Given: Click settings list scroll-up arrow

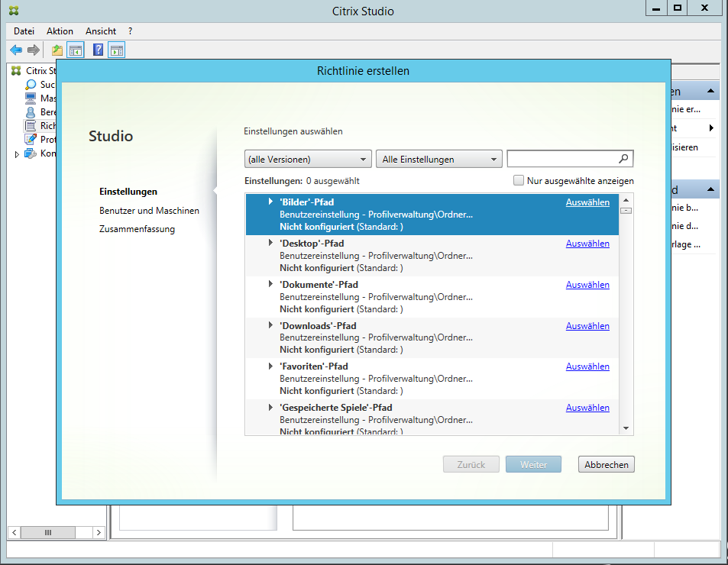Looking at the screenshot, I should click(626, 200).
